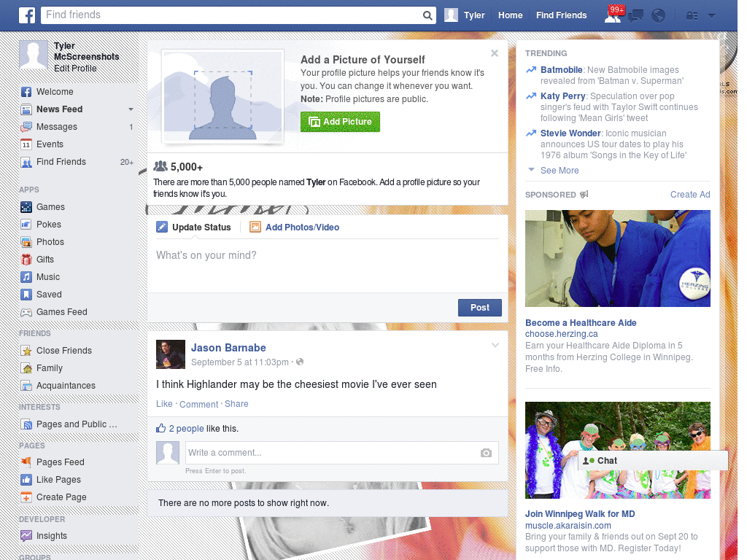This screenshot has width=747, height=560.
Task: Expand the News Feed sort dropdown arrow
Action: [131, 109]
